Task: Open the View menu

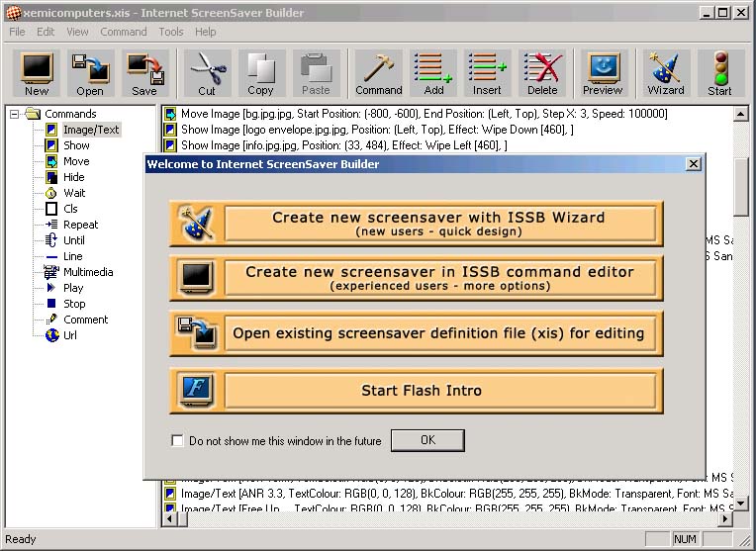Action: click(77, 32)
